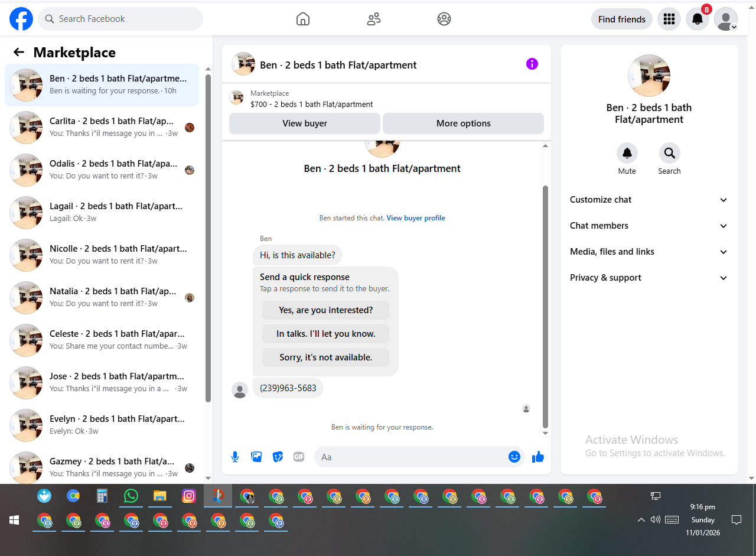Show hidden system tray icons
756x556 pixels.
click(x=641, y=520)
